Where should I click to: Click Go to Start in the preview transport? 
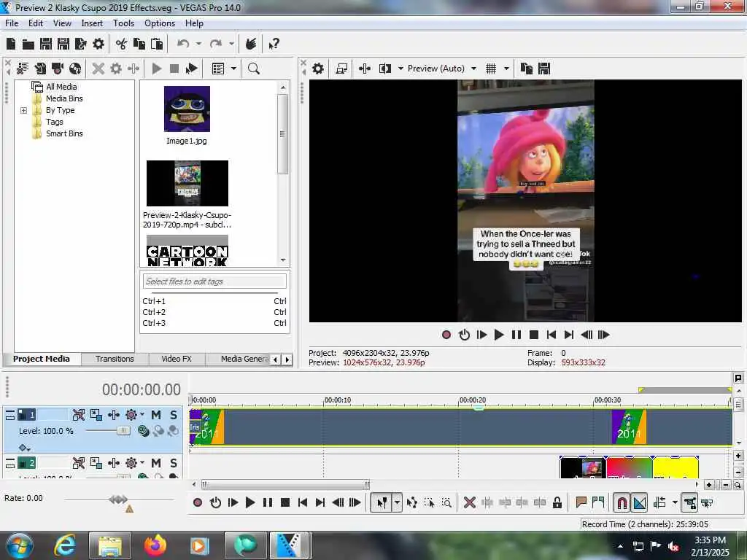coord(551,335)
